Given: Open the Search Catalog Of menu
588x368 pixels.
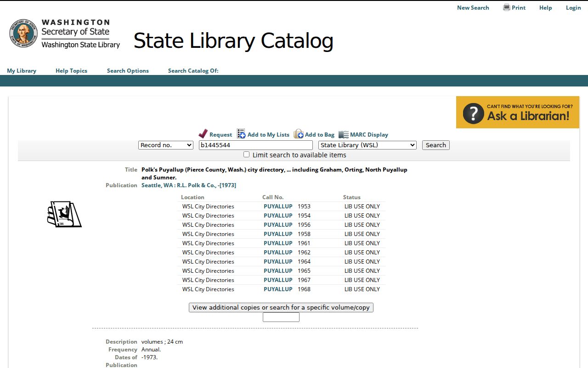Looking at the screenshot, I should point(193,71).
